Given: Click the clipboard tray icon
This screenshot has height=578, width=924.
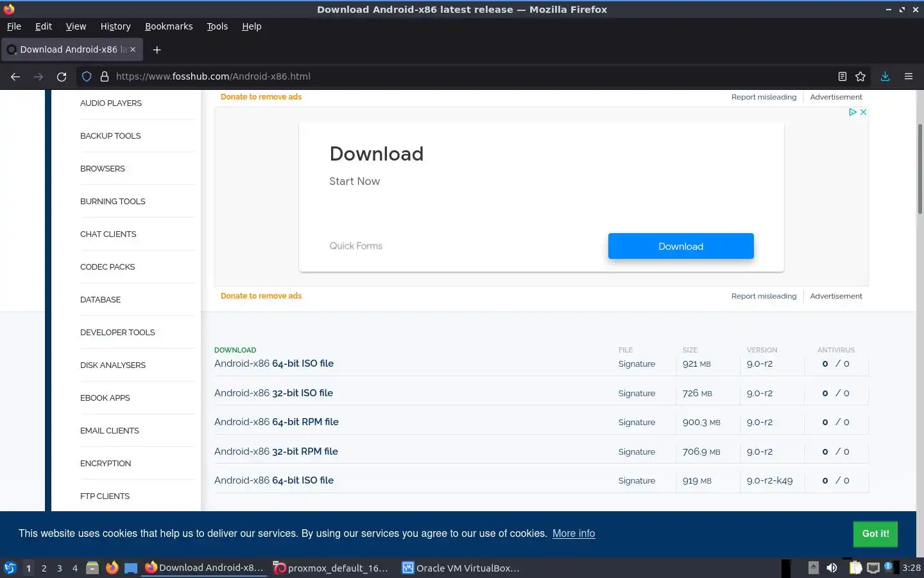Looking at the screenshot, I should pos(855,568).
